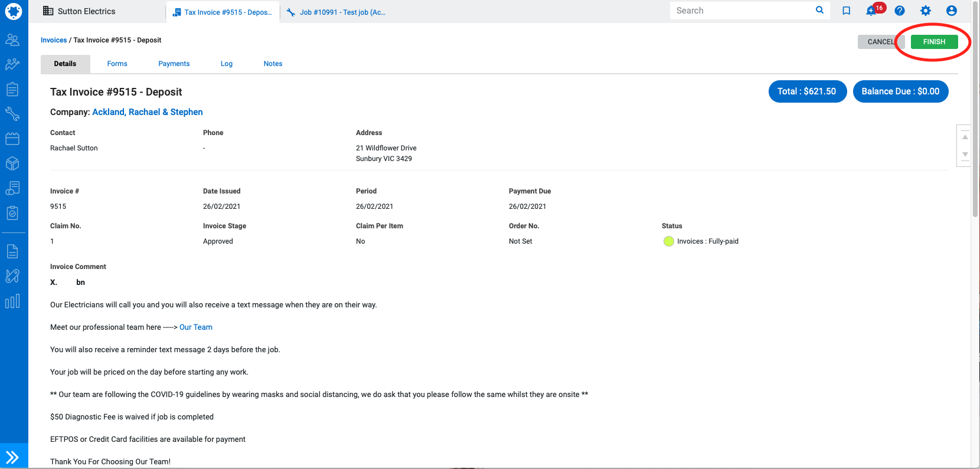Click the Invoices breadcrumb link
Screen dimensions: 980x469
(x=54, y=40)
